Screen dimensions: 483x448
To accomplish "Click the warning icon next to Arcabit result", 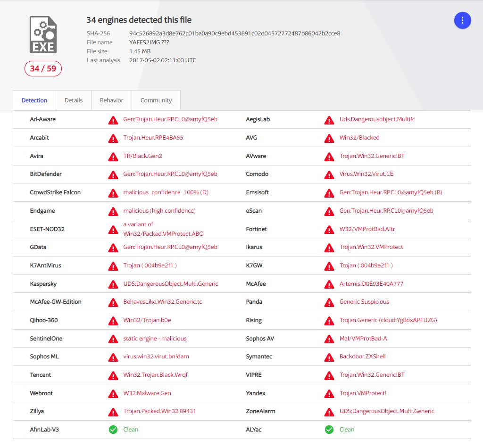I will (113, 139).
